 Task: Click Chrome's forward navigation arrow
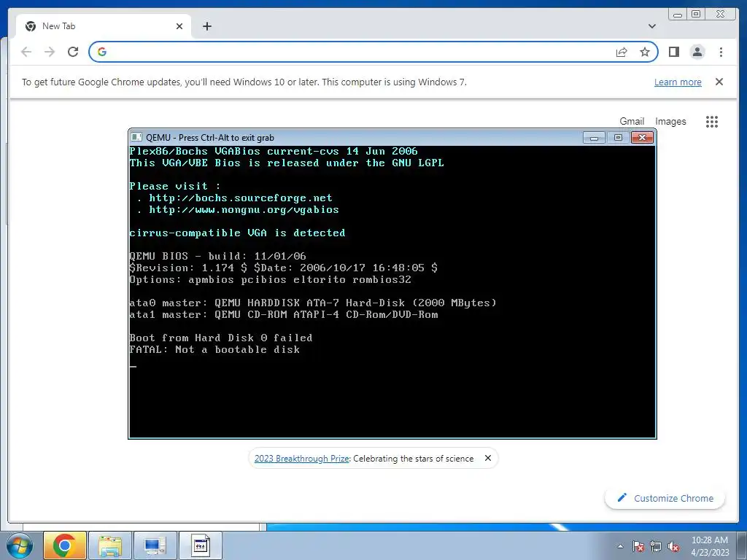pos(50,52)
